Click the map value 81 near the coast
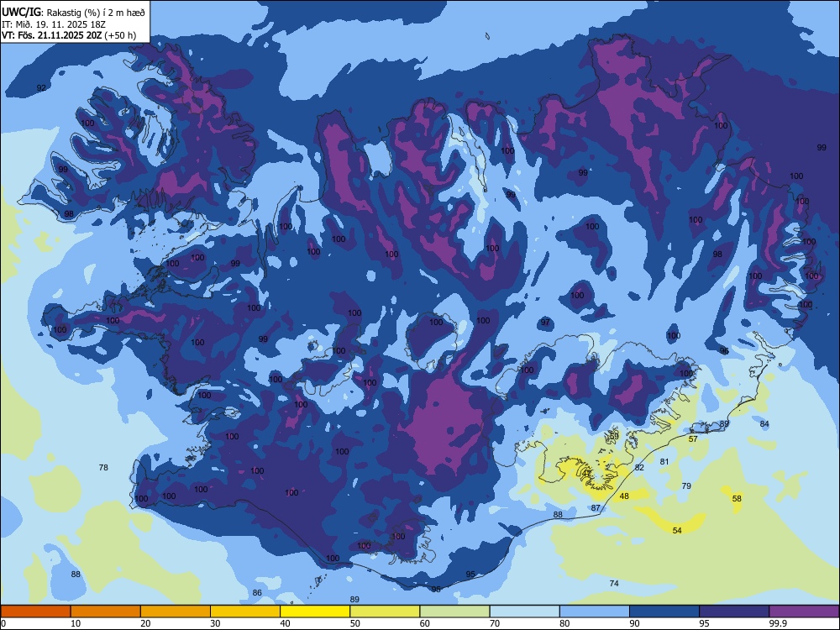The width and height of the screenshot is (840, 630). [664, 462]
